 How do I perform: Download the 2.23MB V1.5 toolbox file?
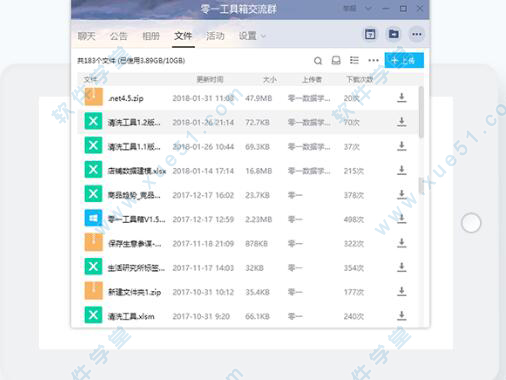(402, 219)
